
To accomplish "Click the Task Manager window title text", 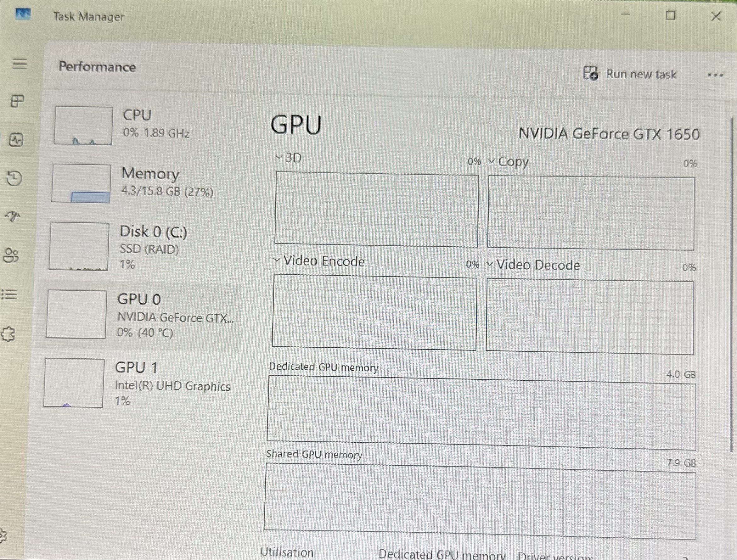I will point(89,16).
